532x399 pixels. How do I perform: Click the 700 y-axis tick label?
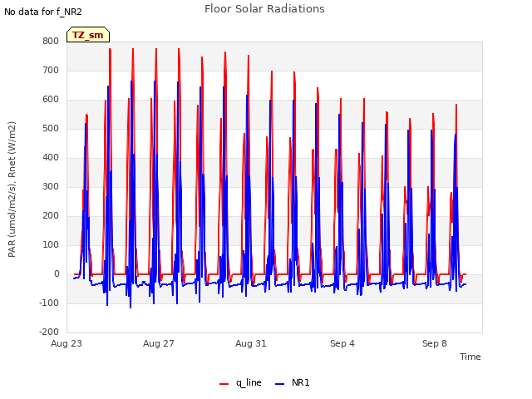click(51, 70)
